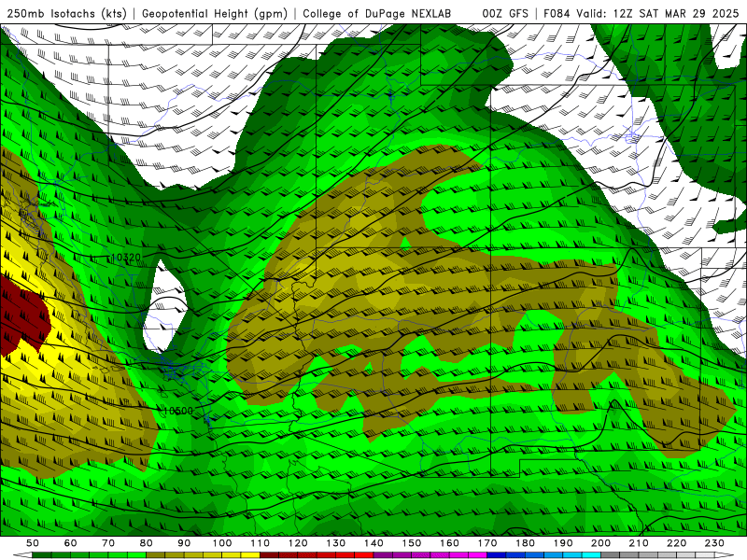Screen dimensions: 747x560
Task: Select the dark gray swatch starting at 200
Action: click(611, 555)
